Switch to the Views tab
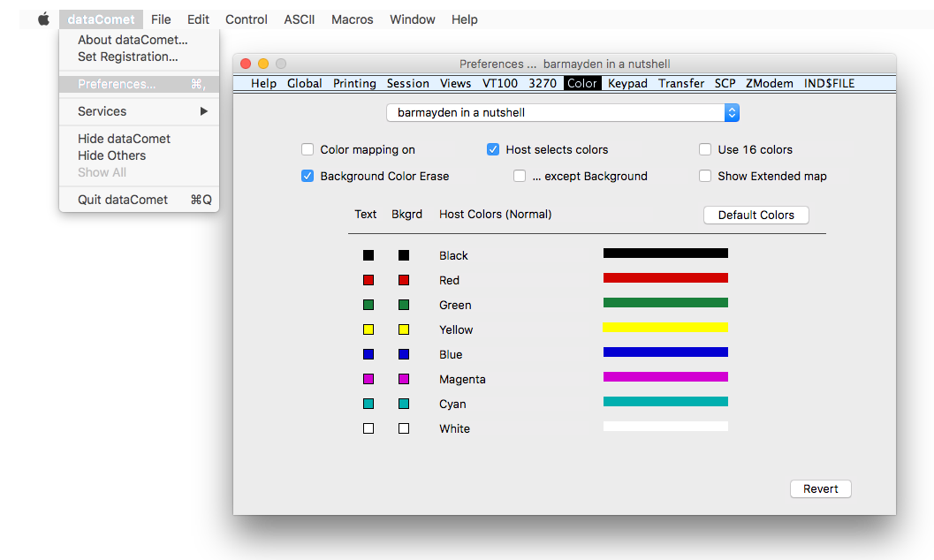This screenshot has height=560, width=934. pos(456,83)
